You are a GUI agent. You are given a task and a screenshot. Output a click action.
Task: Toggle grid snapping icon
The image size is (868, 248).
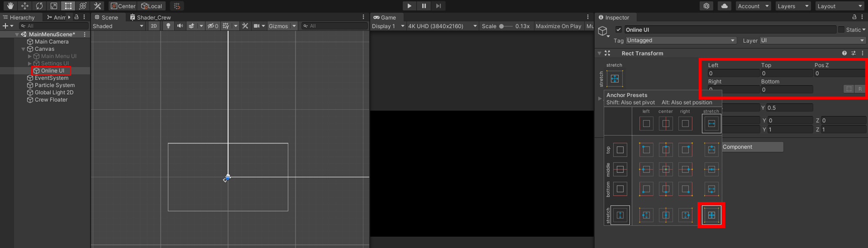click(177, 6)
